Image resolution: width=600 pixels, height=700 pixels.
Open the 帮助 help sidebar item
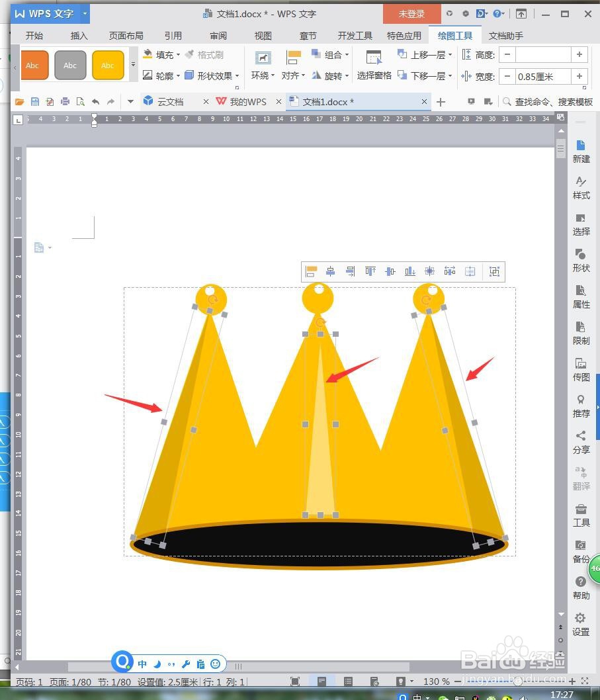(581, 588)
